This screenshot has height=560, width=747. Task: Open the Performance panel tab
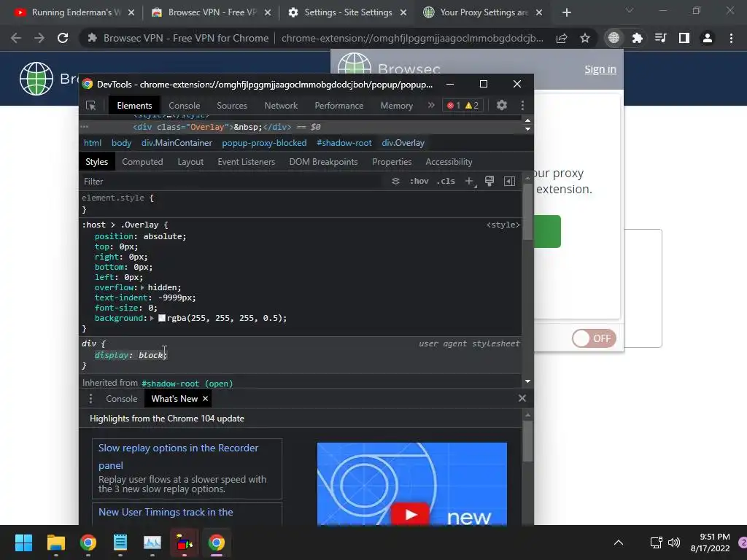tap(339, 106)
